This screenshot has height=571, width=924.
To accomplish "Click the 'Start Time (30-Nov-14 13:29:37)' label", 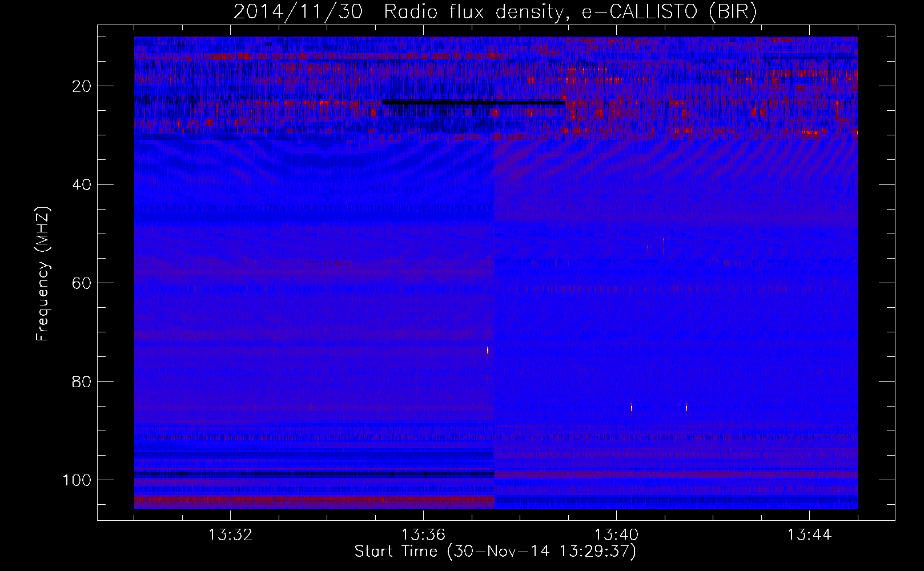I will [x=495, y=552].
